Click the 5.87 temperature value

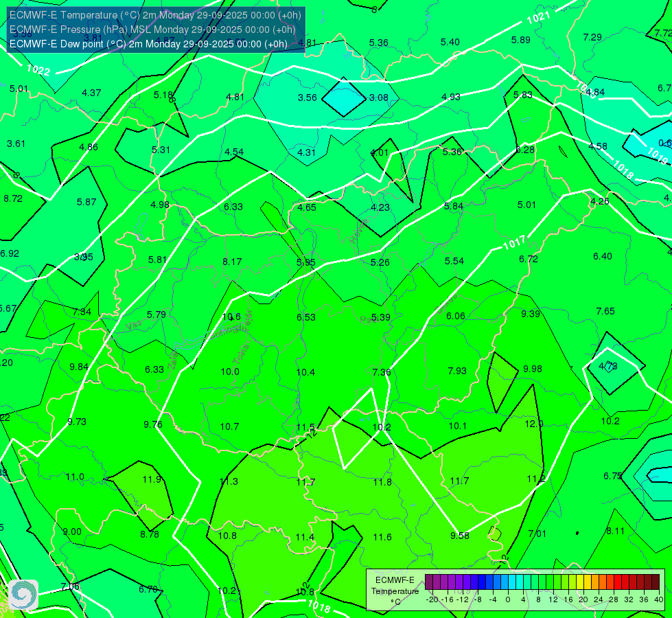[86, 202]
